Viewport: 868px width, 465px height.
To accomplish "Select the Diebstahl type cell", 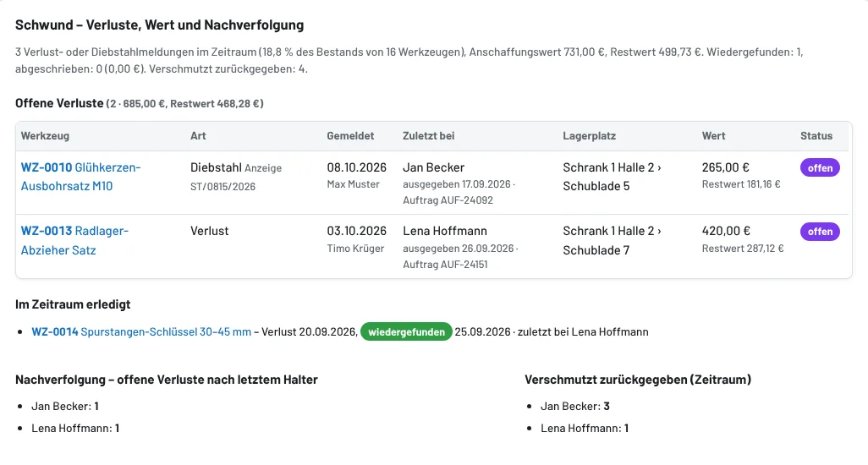I will [x=216, y=167].
